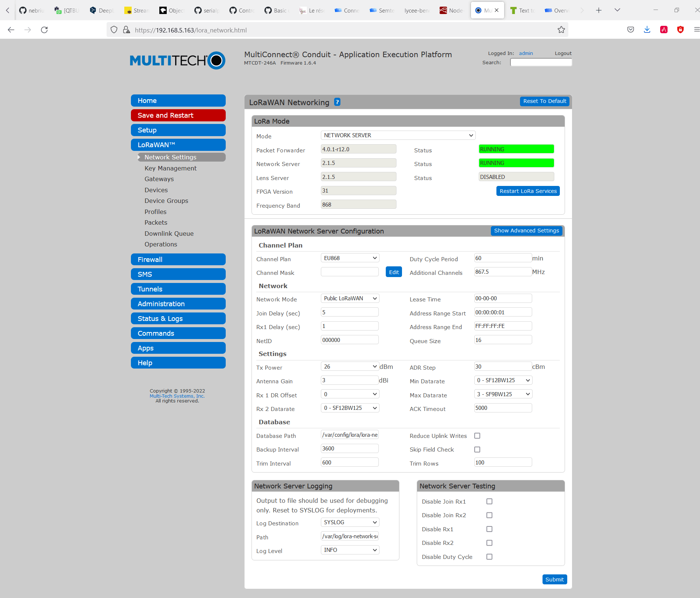This screenshot has width=700, height=598.
Task: Bookmark this page with the star icon
Action: (x=561, y=30)
